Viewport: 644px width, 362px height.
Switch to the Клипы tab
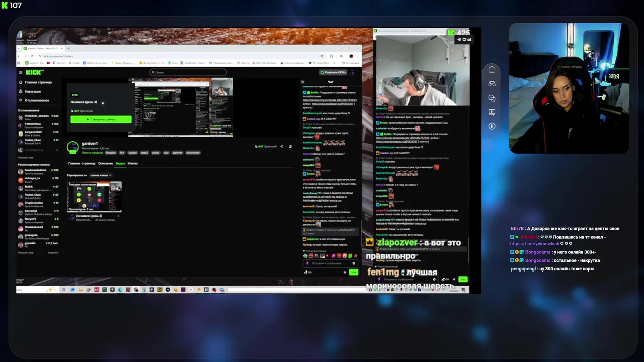point(133,163)
